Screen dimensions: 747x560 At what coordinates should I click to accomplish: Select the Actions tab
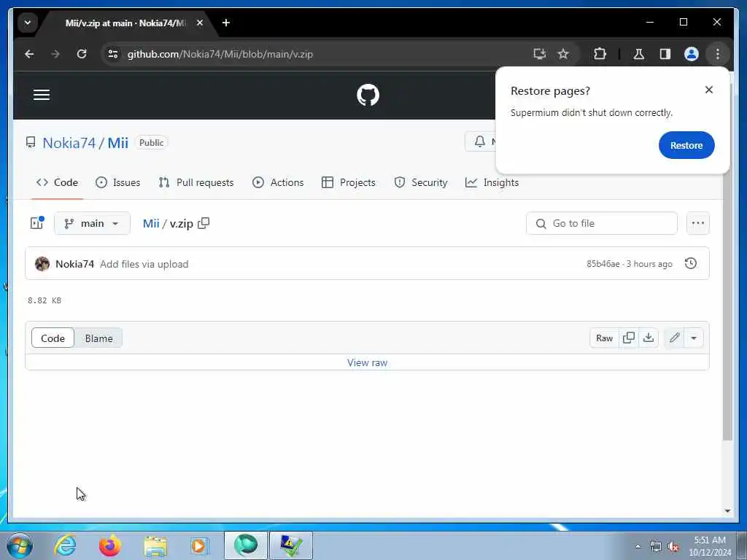[278, 182]
